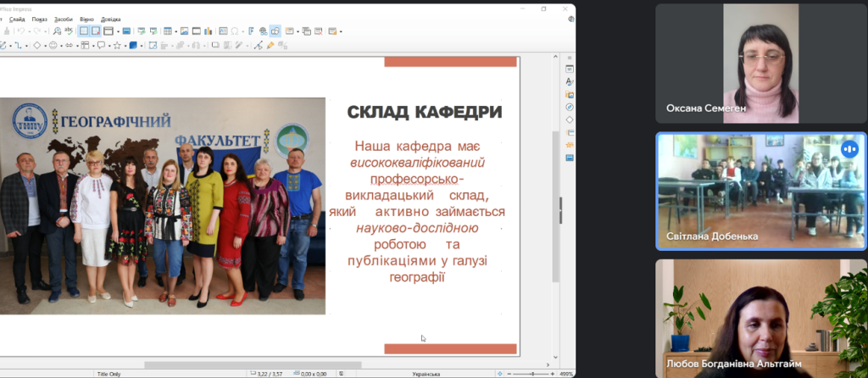Open Find and Replace magnifier icon

pyautogui.click(x=57, y=31)
